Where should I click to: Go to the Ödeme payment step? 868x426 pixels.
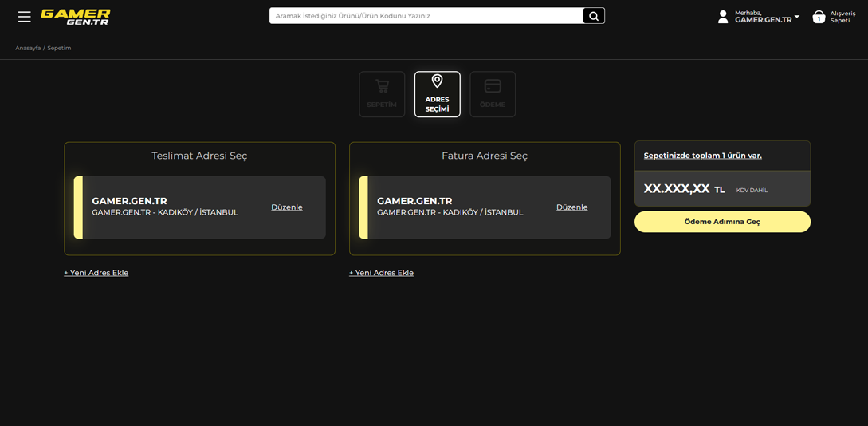click(x=493, y=94)
